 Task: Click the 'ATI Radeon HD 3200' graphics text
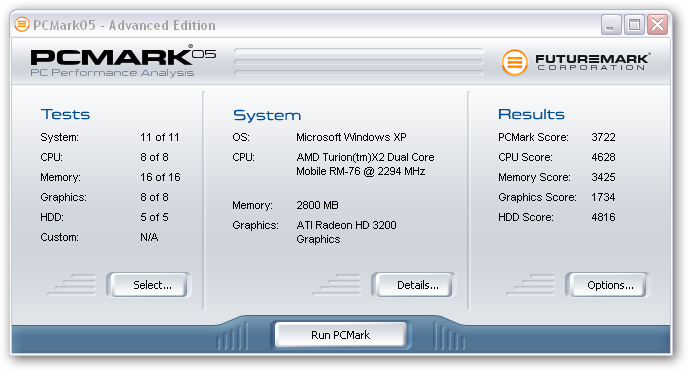347,225
